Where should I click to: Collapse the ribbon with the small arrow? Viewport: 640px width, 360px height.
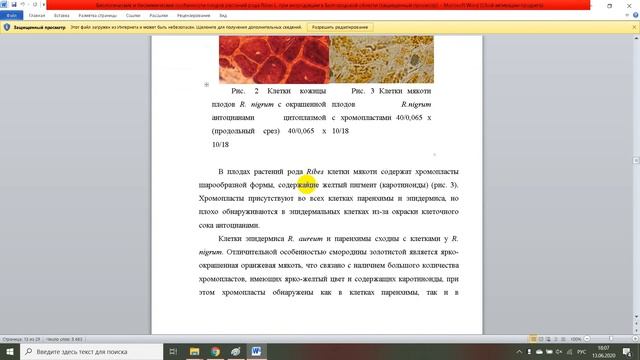tap(627, 15)
